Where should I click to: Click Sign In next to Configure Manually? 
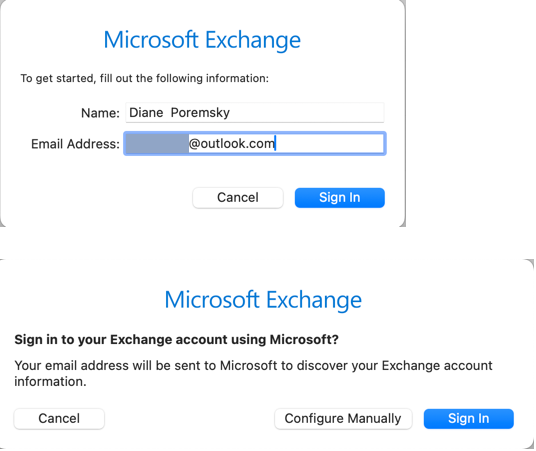coord(469,419)
